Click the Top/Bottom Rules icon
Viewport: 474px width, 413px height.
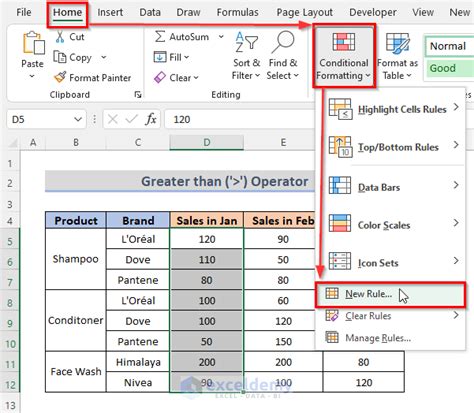(340, 146)
